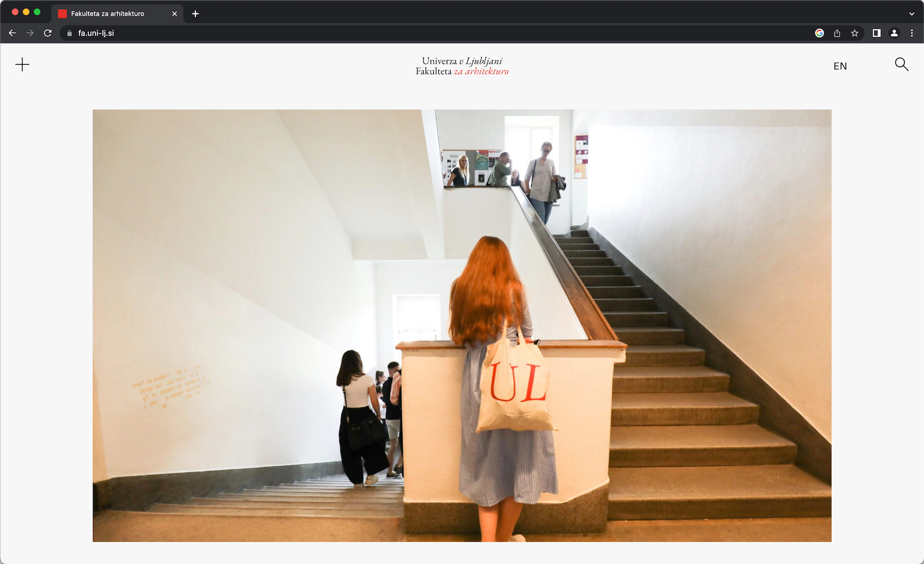Click the padlock site info icon
This screenshot has width=924, height=564.
(x=69, y=33)
